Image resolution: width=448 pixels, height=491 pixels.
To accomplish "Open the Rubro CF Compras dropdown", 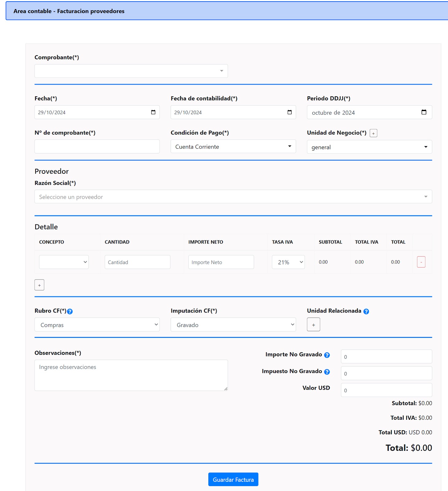I will (x=97, y=325).
